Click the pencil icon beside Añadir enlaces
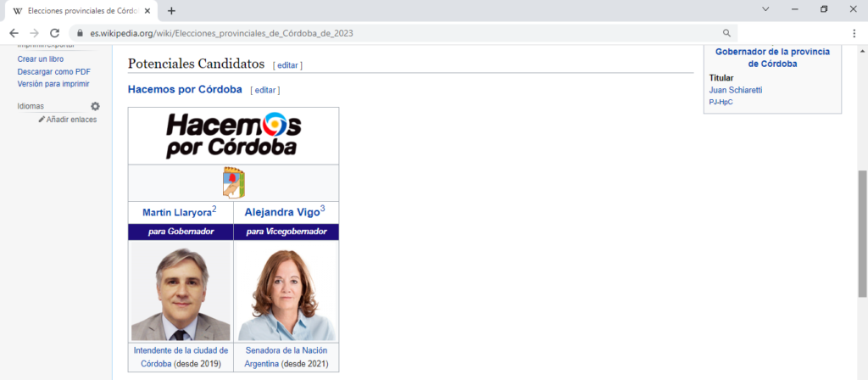This screenshot has height=380, width=868. (x=42, y=119)
